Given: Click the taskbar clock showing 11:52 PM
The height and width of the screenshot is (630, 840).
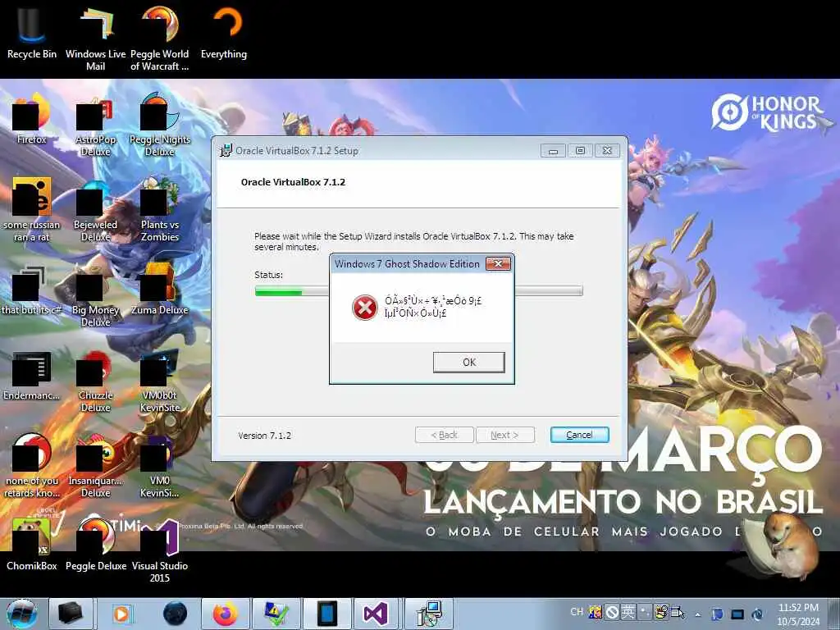Looking at the screenshot, I should pos(798,614).
